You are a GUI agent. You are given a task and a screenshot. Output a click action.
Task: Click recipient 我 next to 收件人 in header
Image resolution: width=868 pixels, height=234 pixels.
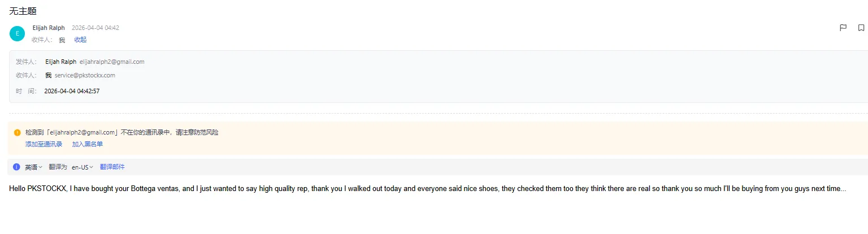coord(62,40)
